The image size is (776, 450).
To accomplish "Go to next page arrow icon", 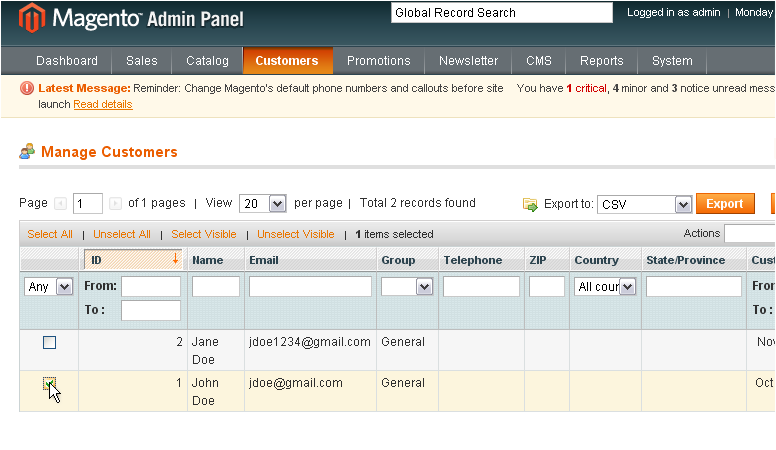I will [x=115, y=203].
